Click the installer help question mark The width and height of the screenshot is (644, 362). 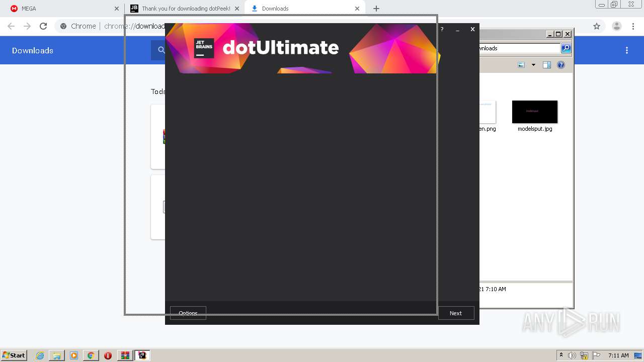tap(442, 30)
